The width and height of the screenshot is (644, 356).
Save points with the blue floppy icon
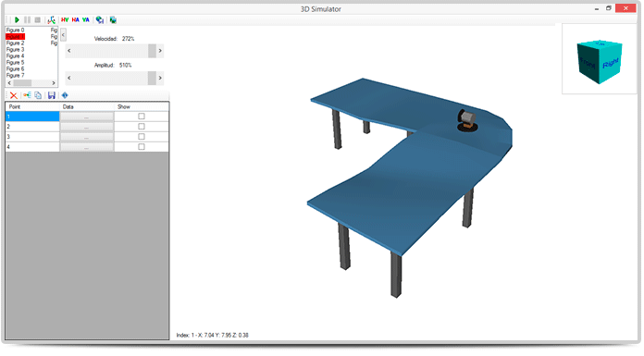(x=51, y=95)
